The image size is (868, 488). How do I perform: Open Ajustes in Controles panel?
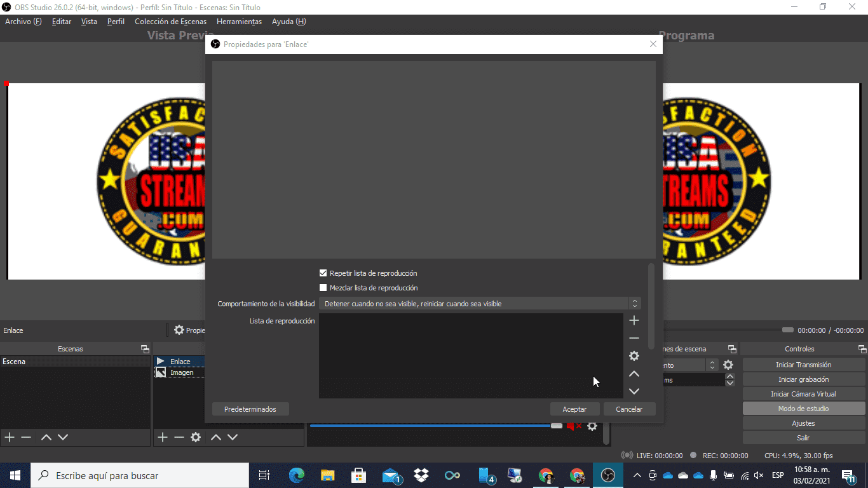click(804, 423)
